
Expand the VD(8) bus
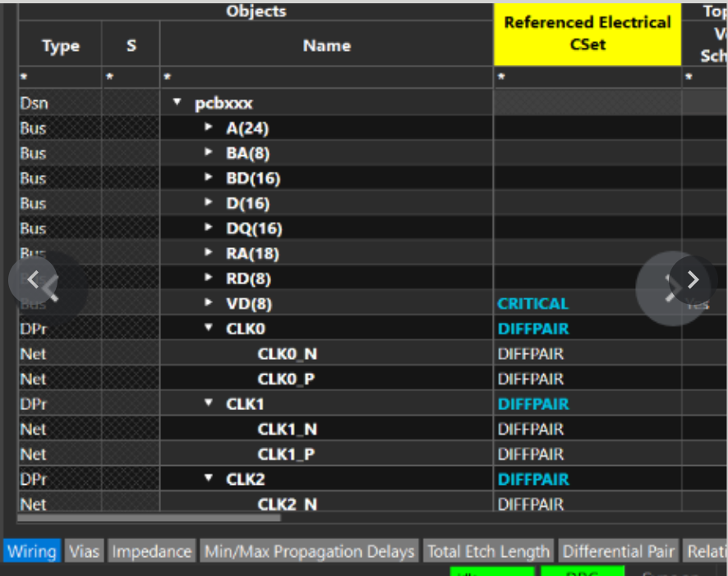click(209, 303)
